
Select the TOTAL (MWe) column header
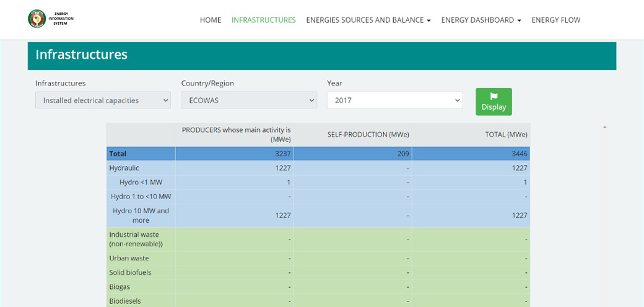pos(506,135)
